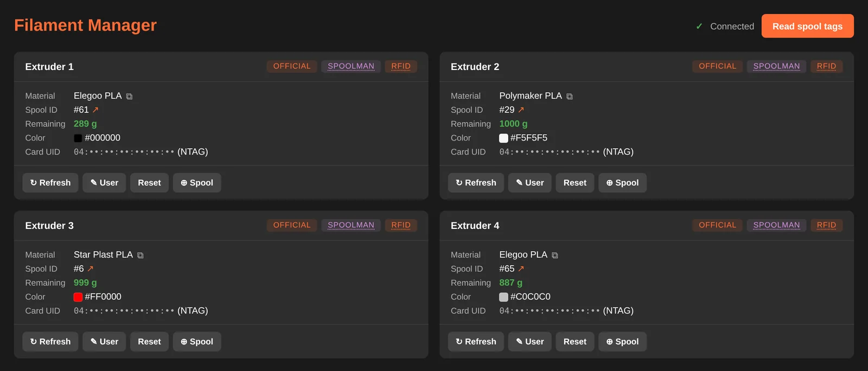Viewport: 868px width, 371px height.
Task: Click the Read spool tags button
Action: pos(807,26)
